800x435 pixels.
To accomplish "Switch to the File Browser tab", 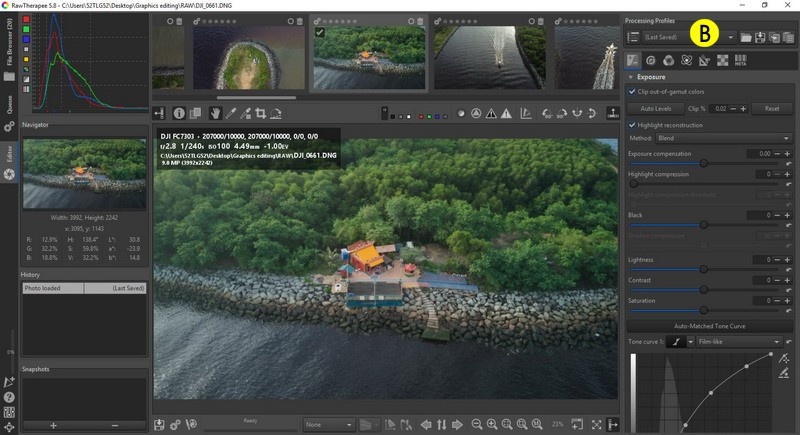I will point(9,54).
